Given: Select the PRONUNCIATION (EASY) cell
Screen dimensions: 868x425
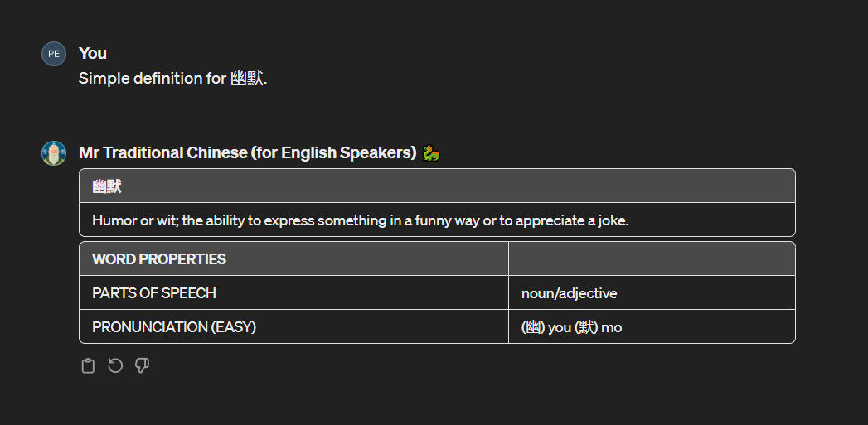Looking at the screenshot, I should [174, 327].
